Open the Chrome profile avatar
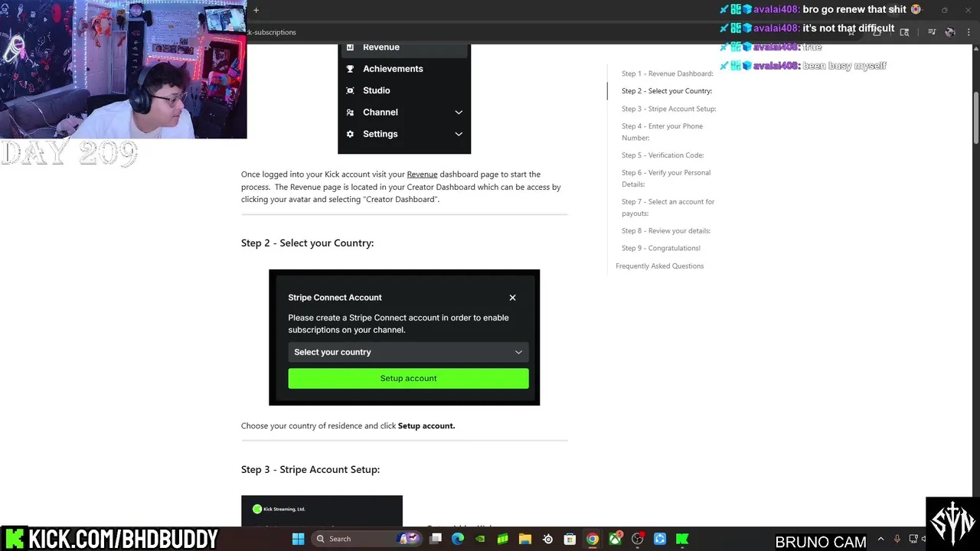Screen dimensions: 980x551 (950, 32)
